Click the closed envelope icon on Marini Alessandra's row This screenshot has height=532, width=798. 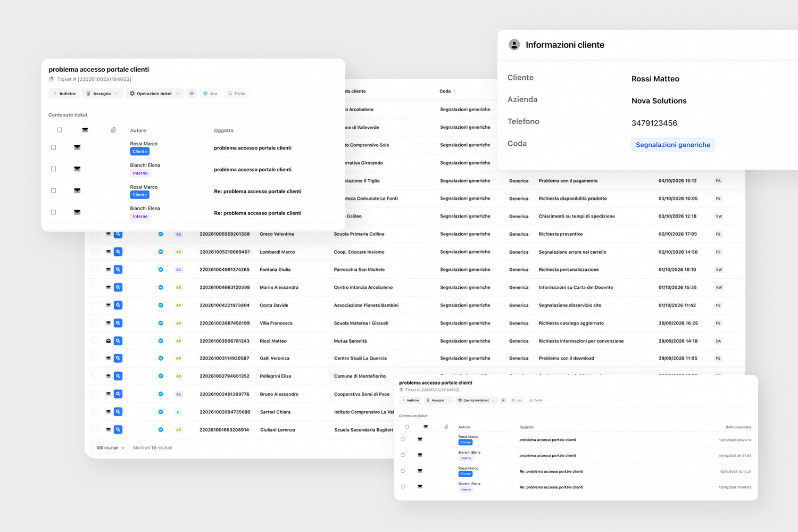click(109, 287)
